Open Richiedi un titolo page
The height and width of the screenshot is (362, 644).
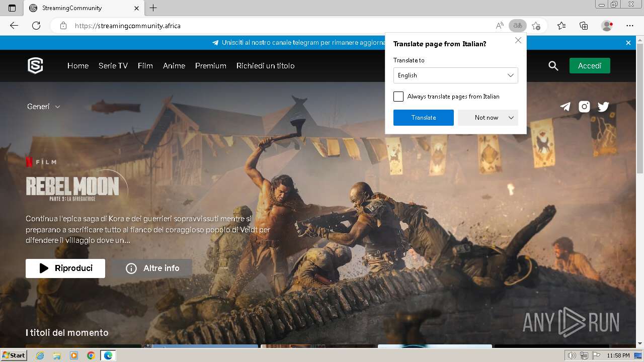(x=266, y=66)
